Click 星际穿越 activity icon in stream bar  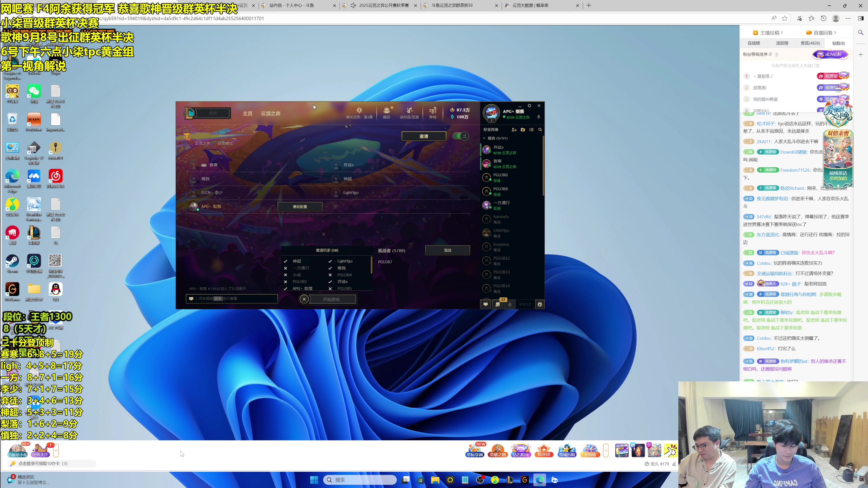tap(475, 450)
